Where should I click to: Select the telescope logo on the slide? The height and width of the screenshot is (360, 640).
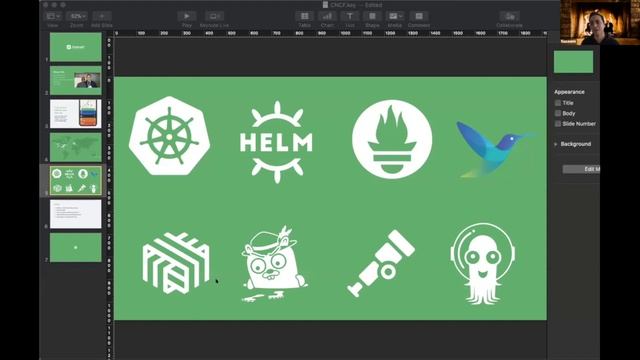381,263
